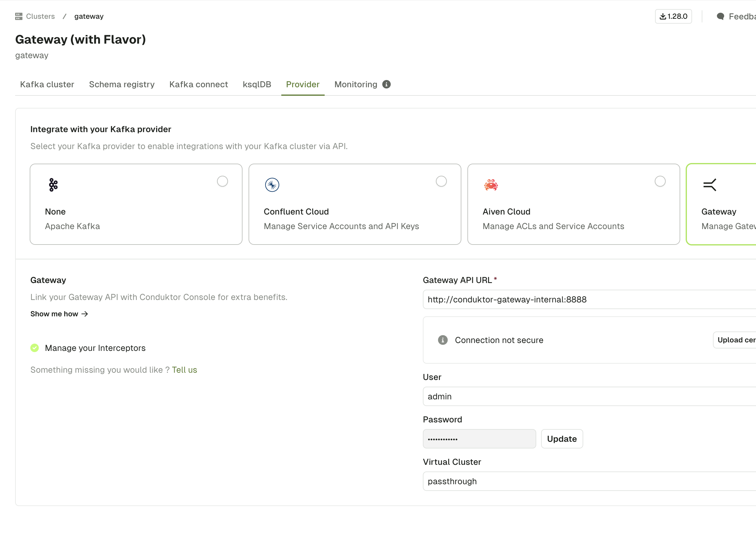Click the 'gateway' breadcrumb text
This screenshot has width=756, height=543.
89,16
